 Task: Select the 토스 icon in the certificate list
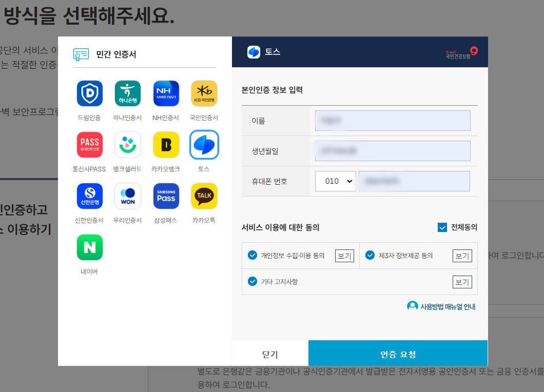pos(204,145)
